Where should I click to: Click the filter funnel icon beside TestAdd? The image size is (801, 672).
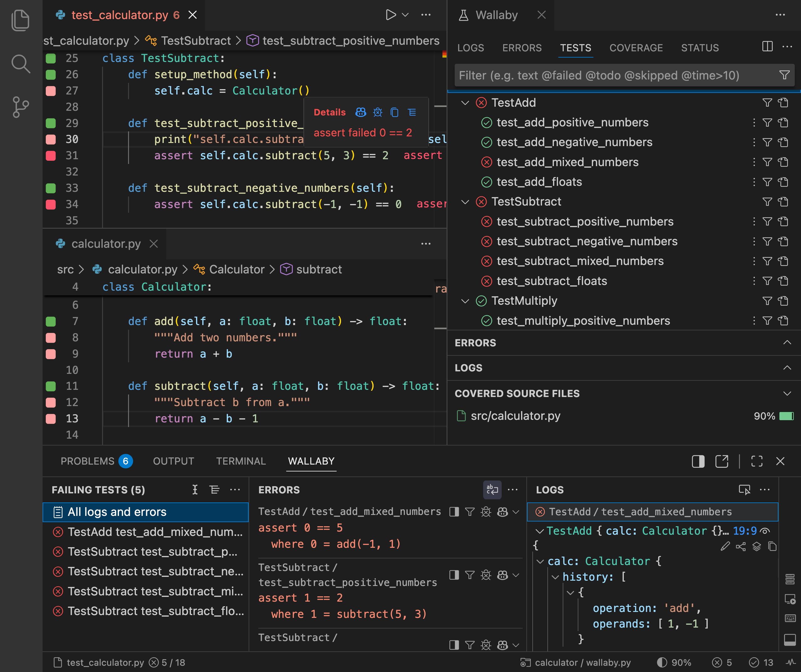(767, 103)
